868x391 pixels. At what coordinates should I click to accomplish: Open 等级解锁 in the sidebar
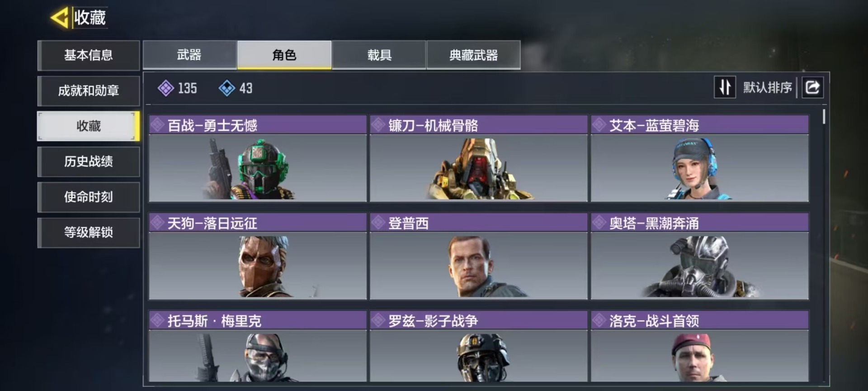89,232
